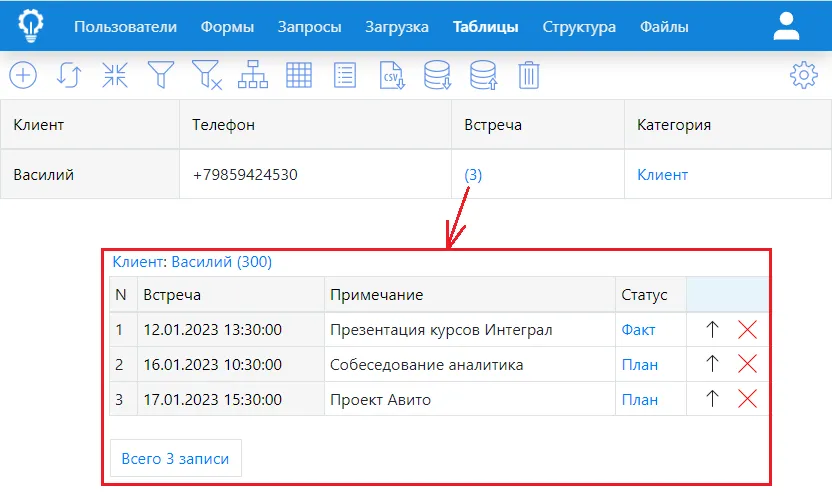The width and height of the screenshot is (832, 501).
Task: Click the collapse arrows toolbar icon
Action: pos(115,75)
